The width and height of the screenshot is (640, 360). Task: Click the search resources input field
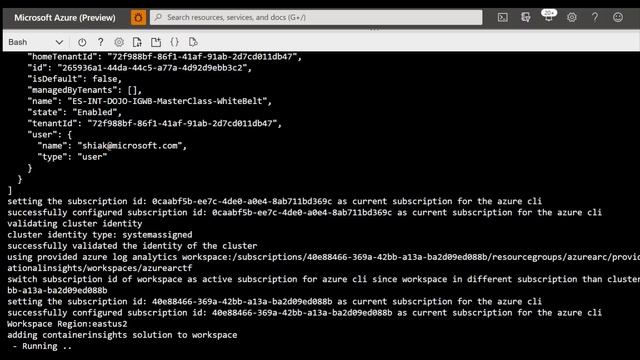tap(316, 18)
